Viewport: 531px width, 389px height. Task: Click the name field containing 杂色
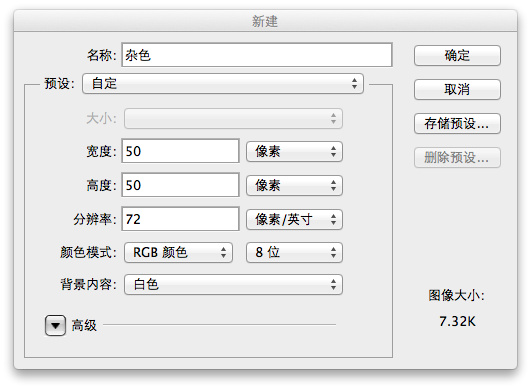coord(257,55)
